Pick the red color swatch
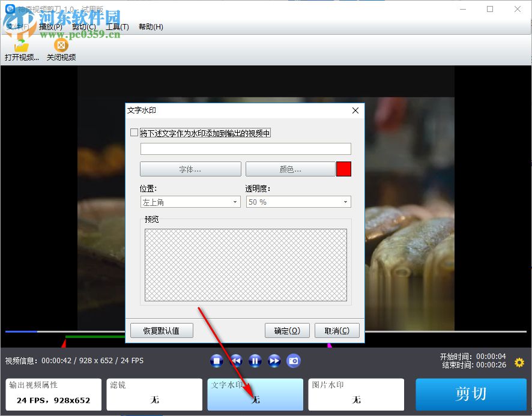 tap(343, 169)
